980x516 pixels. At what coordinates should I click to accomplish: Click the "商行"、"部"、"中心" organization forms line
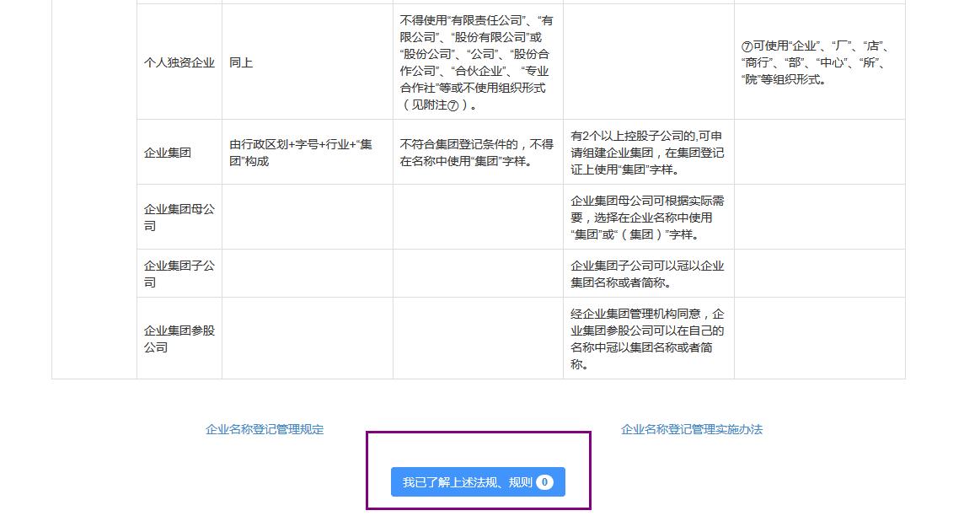[x=813, y=62]
